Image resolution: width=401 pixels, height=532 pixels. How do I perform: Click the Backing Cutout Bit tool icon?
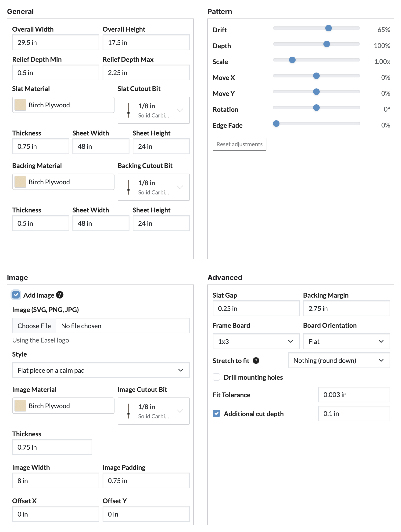tap(128, 187)
